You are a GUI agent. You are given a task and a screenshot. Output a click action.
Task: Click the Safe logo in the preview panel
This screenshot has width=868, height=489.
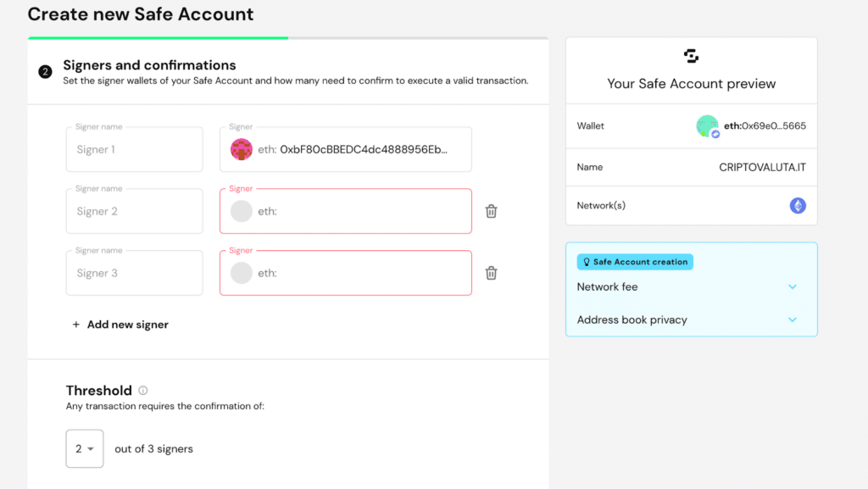coord(691,56)
